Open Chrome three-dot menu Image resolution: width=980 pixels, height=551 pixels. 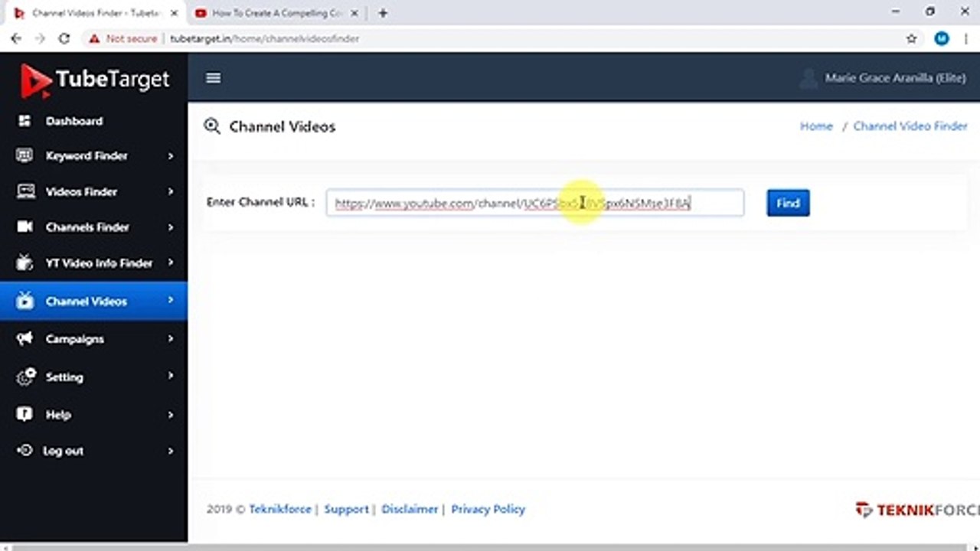pos(965,38)
